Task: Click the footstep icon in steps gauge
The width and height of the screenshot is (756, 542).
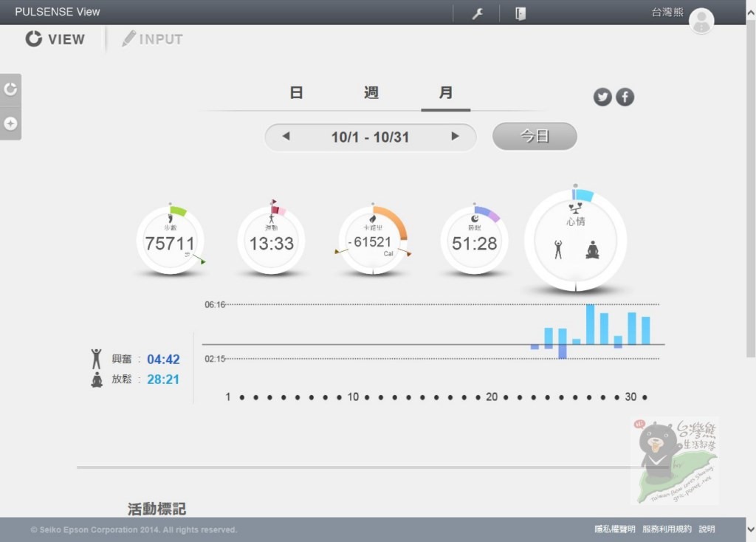Action: click(x=171, y=219)
